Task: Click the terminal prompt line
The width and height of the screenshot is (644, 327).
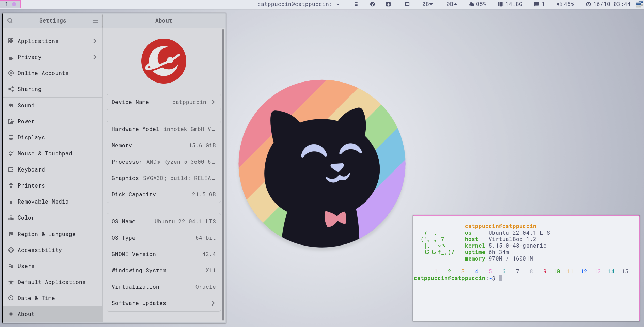Action: [458, 278]
